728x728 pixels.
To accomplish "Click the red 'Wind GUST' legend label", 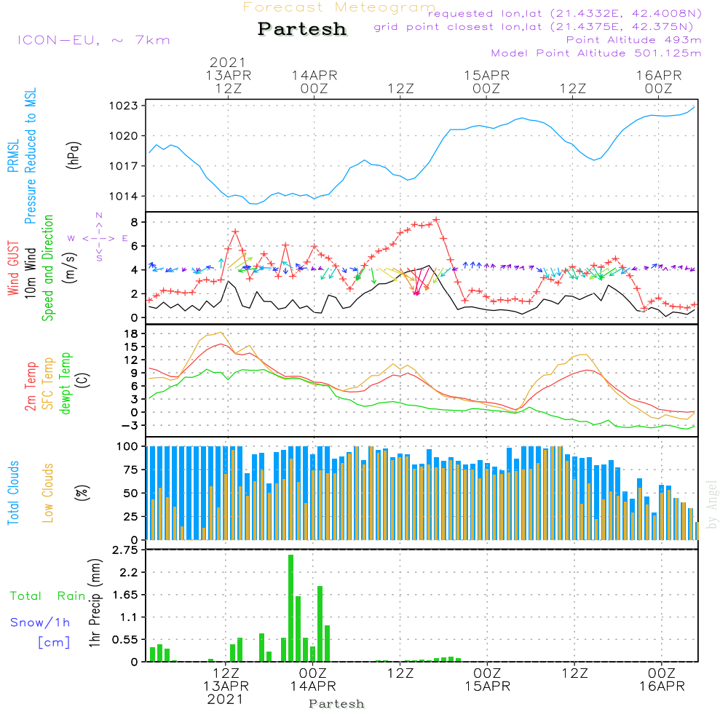I will (13, 268).
